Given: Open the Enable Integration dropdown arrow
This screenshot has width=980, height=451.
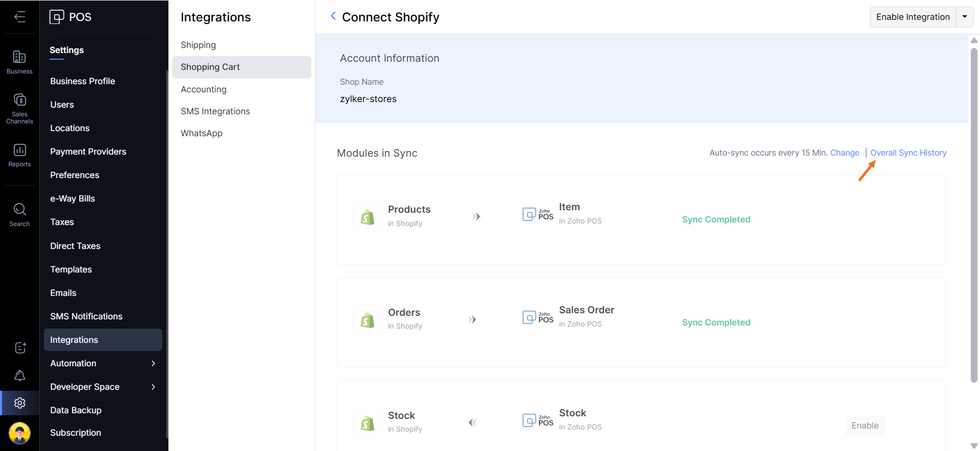Looking at the screenshot, I should point(965,17).
